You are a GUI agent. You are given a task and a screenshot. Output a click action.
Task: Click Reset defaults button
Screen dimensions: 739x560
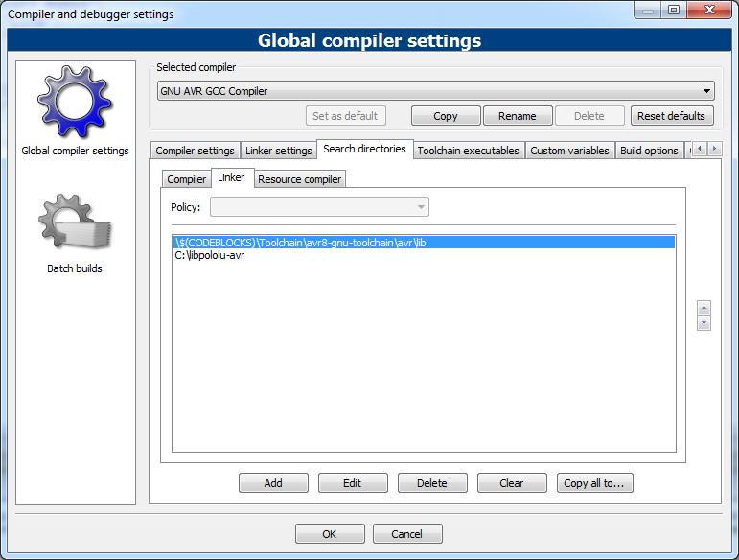click(x=671, y=116)
